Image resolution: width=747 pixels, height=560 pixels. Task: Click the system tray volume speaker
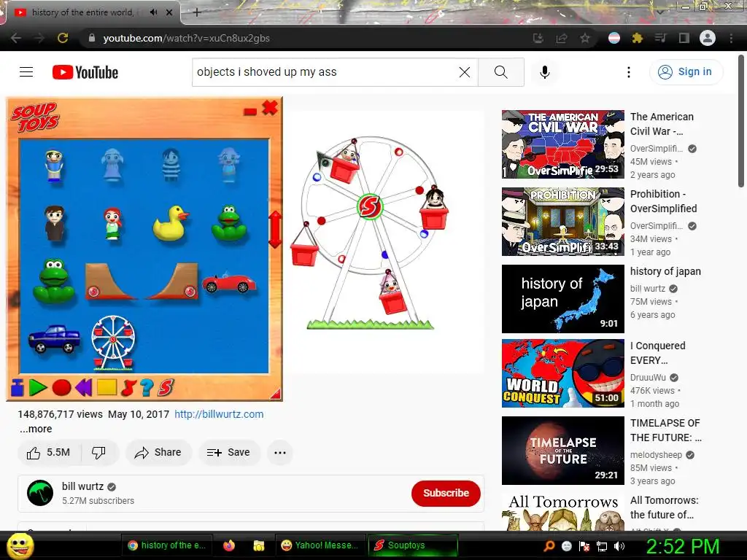(x=619, y=546)
